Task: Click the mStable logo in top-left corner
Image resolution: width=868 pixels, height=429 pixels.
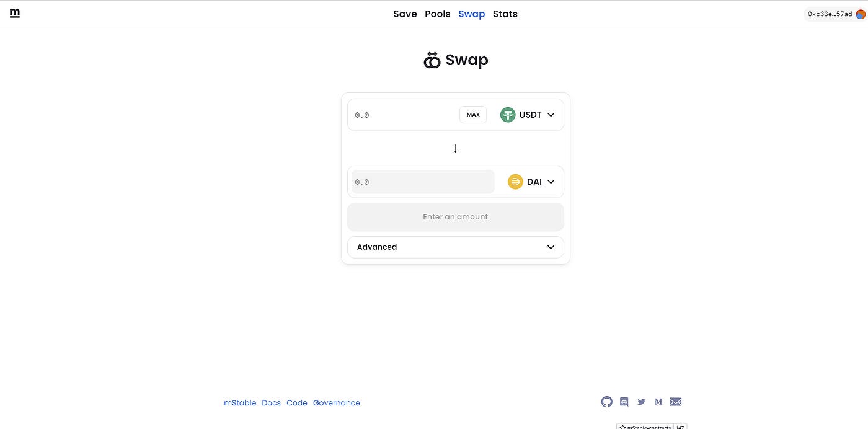Action: pos(15,13)
